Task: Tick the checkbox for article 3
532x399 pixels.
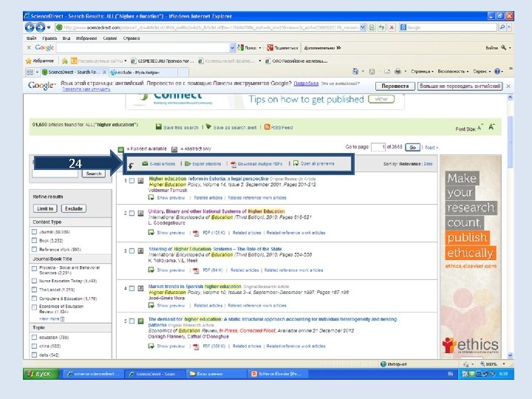Action: [132, 251]
